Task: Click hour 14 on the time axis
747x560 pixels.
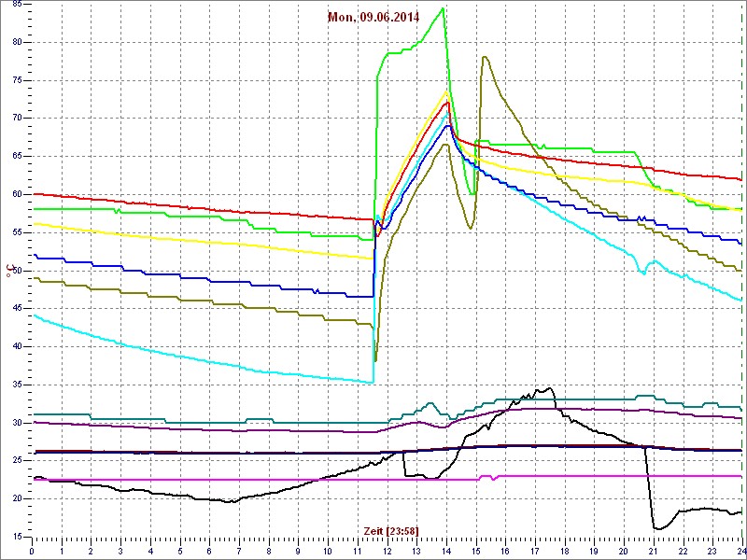Action: pos(446,551)
